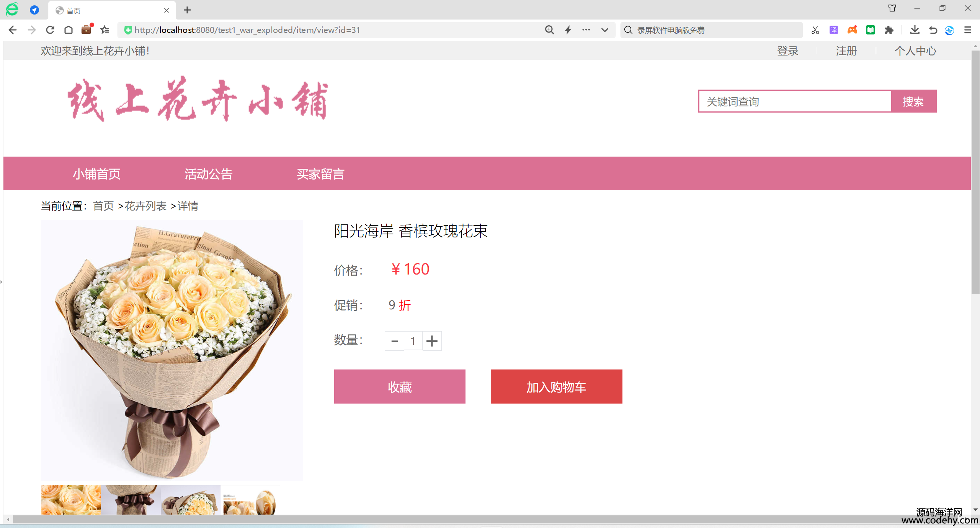Increase quantity with the plus button

(x=432, y=341)
